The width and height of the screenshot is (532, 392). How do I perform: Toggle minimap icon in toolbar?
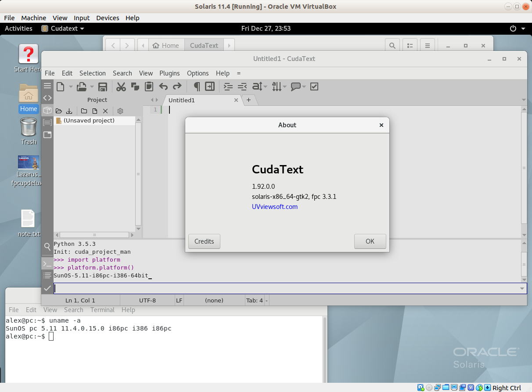click(210, 86)
